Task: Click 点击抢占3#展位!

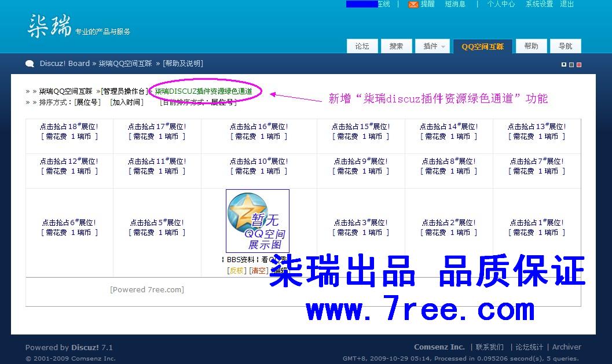Action: pos(361,222)
